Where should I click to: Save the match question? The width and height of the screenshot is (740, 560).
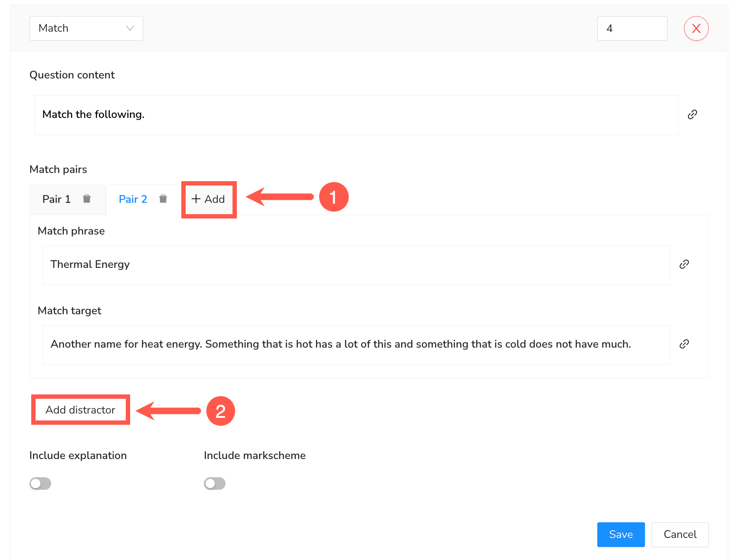(x=620, y=534)
